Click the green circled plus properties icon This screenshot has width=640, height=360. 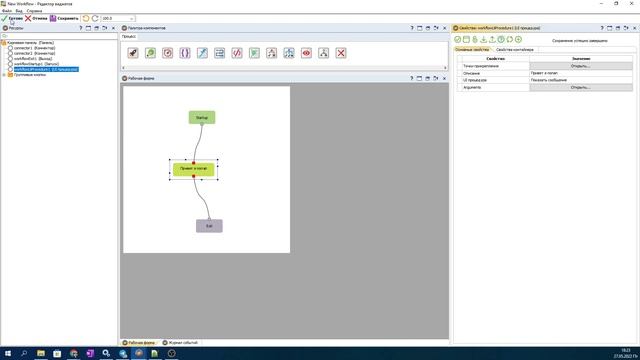point(518,40)
